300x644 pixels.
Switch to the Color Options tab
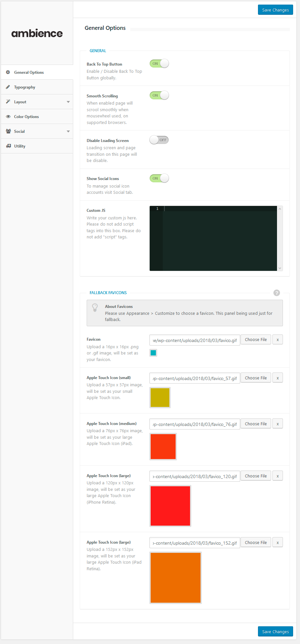coord(26,117)
